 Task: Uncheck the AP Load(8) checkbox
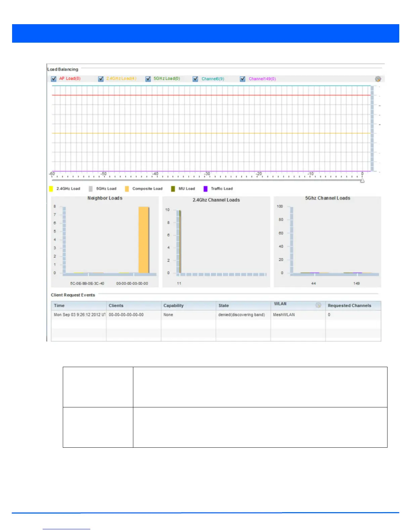click(53, 79)
